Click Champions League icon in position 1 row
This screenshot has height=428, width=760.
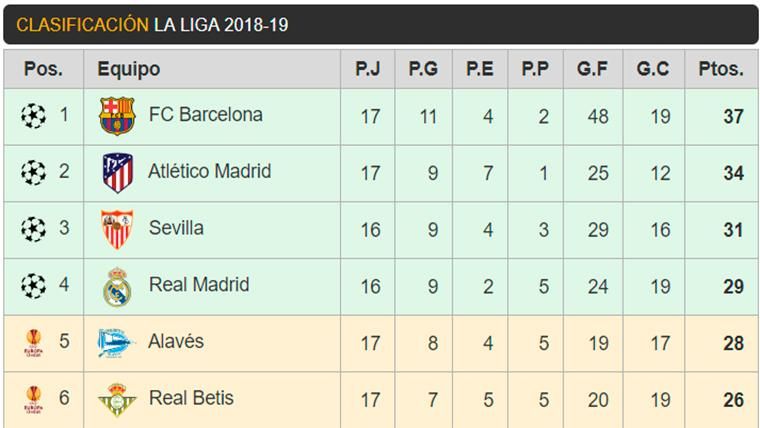click(x=33, y=116)
